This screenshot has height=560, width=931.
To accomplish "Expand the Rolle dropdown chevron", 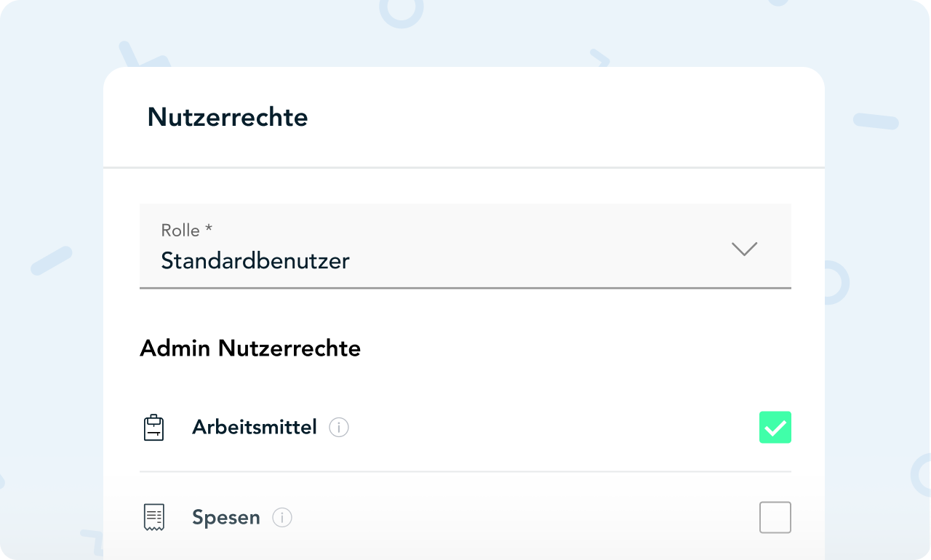I will [x=744, y=249].
